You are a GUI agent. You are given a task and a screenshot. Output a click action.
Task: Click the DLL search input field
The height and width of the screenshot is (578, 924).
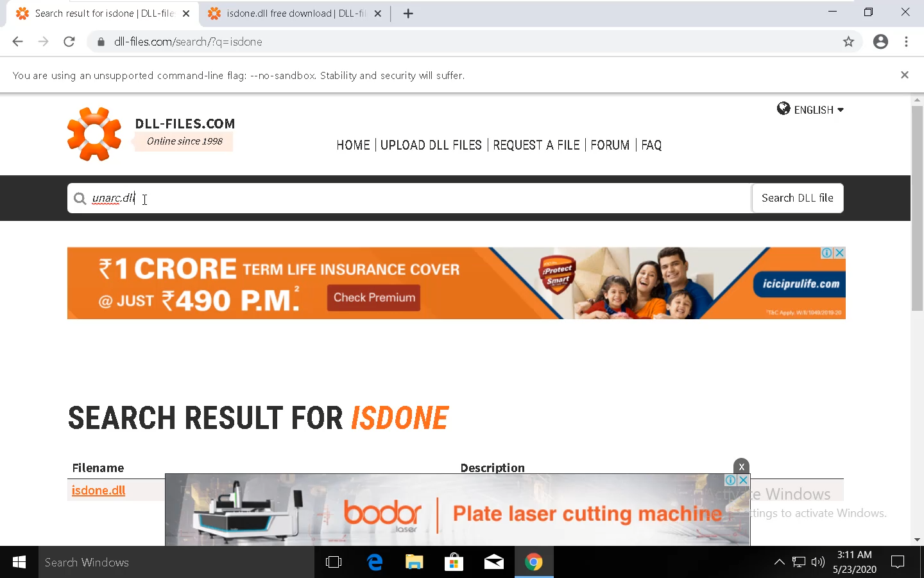click(x=411, y=198)
